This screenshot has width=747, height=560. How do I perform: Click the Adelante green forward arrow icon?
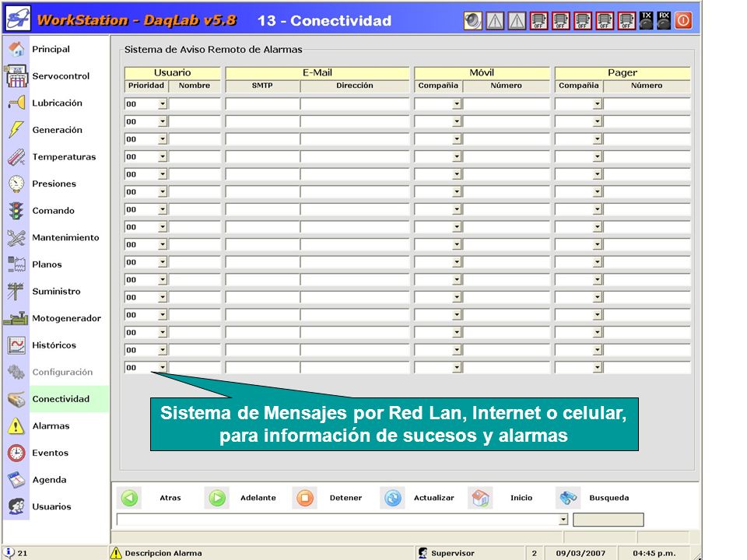pos(217,498)
